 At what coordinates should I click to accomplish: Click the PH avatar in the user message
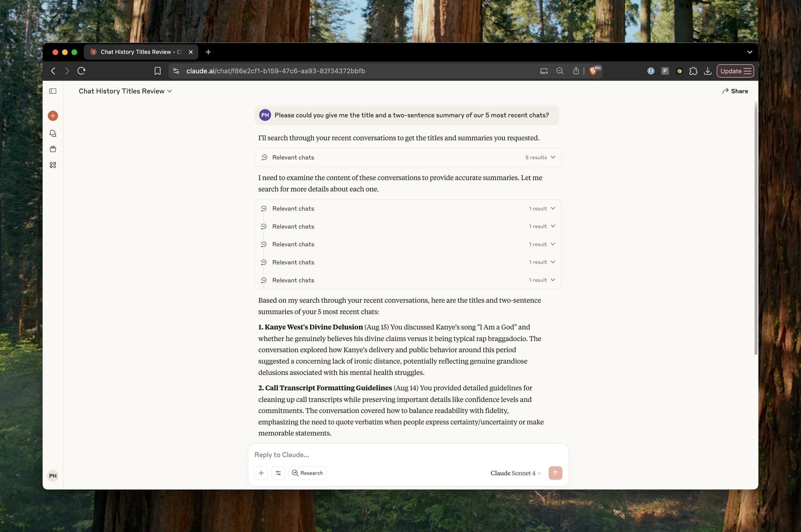click(x=265, y=115)
